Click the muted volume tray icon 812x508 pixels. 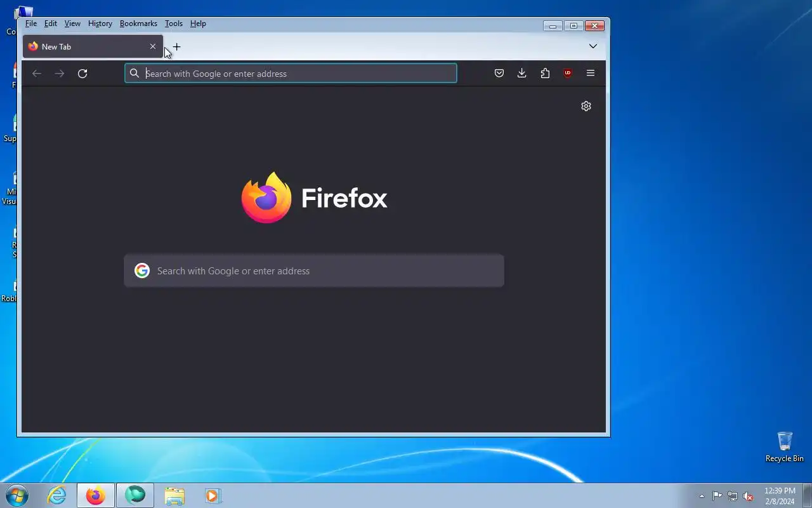[x=749, y=496]
